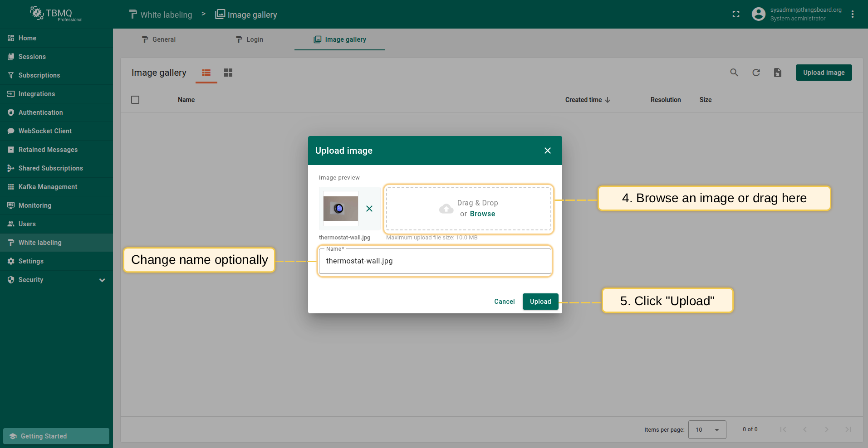Viewport: 868px width, 448px height.
Task: Remove thermostat-wall.jpg using the X icon
Action: [369, 209]
